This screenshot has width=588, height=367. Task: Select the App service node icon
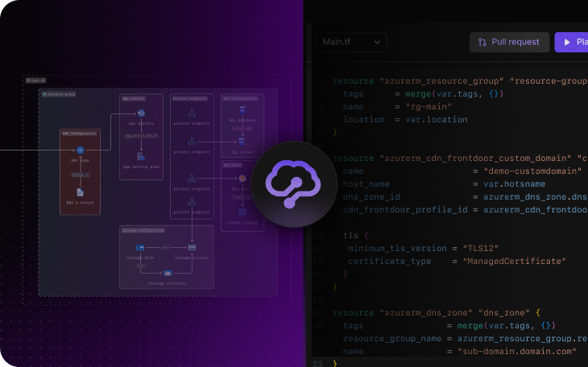click(142, 113)
